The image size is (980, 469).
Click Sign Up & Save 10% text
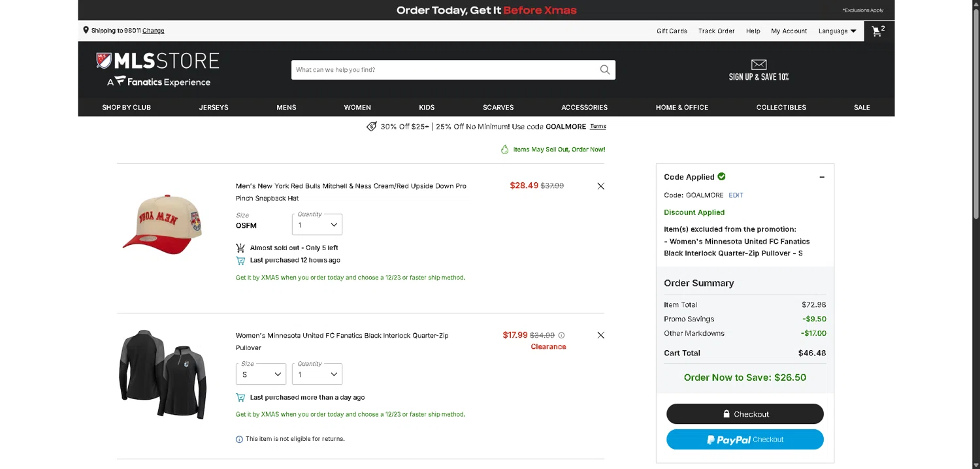(x=759, y=77)
